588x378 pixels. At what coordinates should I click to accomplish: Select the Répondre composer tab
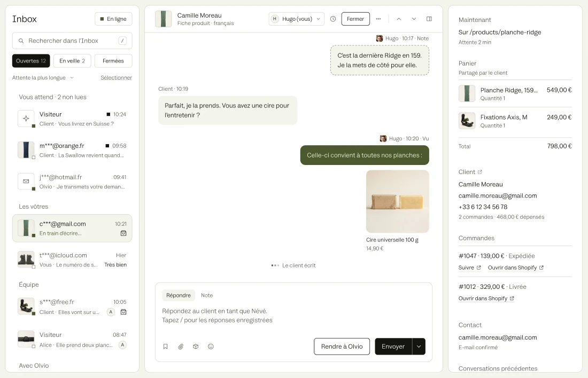click(179, 296)
